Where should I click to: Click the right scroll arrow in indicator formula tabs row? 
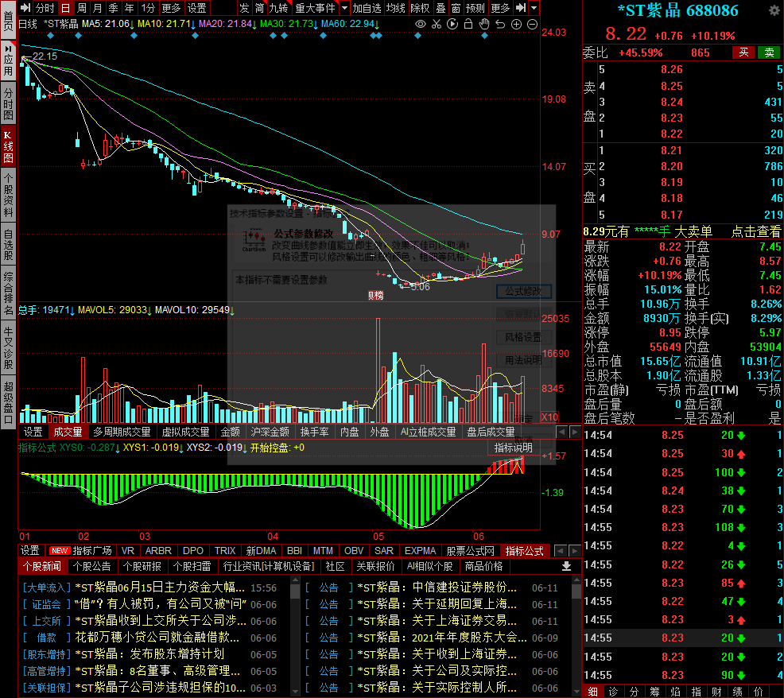(575, 550)
